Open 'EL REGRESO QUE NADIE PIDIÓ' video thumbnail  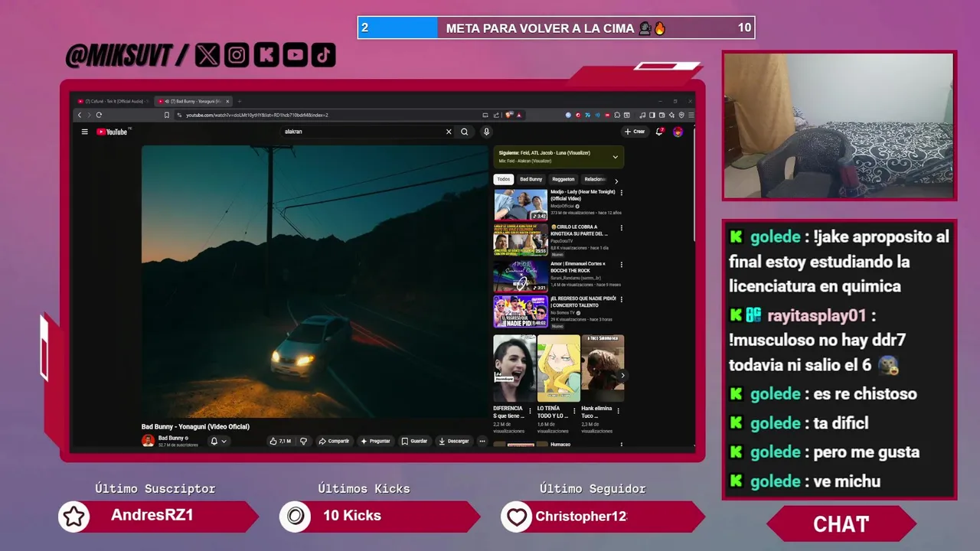(521, 311)
